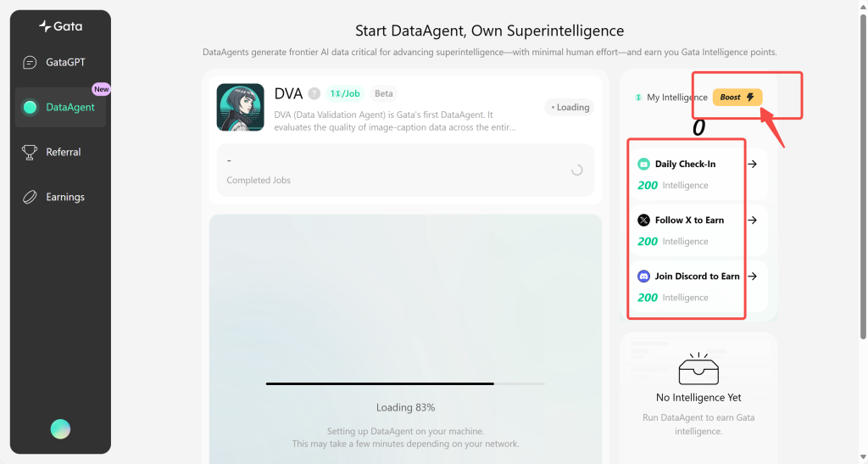Click the DVA agent avatar thumbnail
868x464 pixels.
point(240,108)
